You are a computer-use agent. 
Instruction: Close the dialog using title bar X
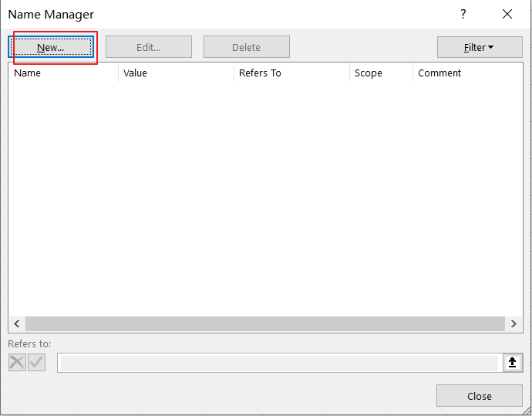pyautogui.click(x=507, y=14)
